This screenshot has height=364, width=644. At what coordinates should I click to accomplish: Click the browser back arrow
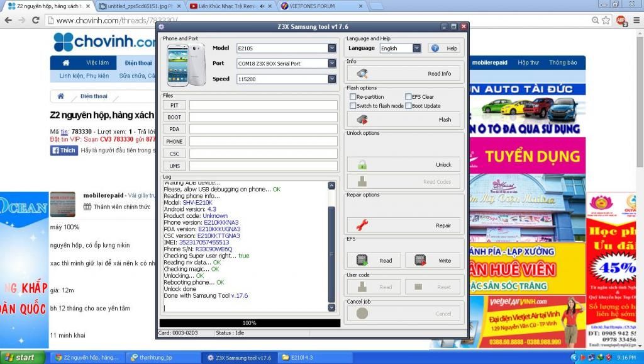point(8,20)
